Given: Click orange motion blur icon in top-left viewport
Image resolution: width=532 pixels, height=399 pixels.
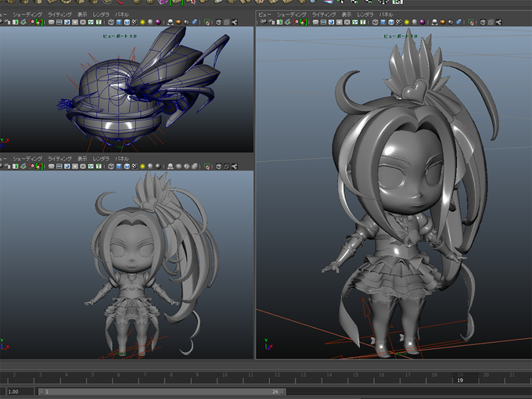Looking at the screenshot, I should coord(178,22).
